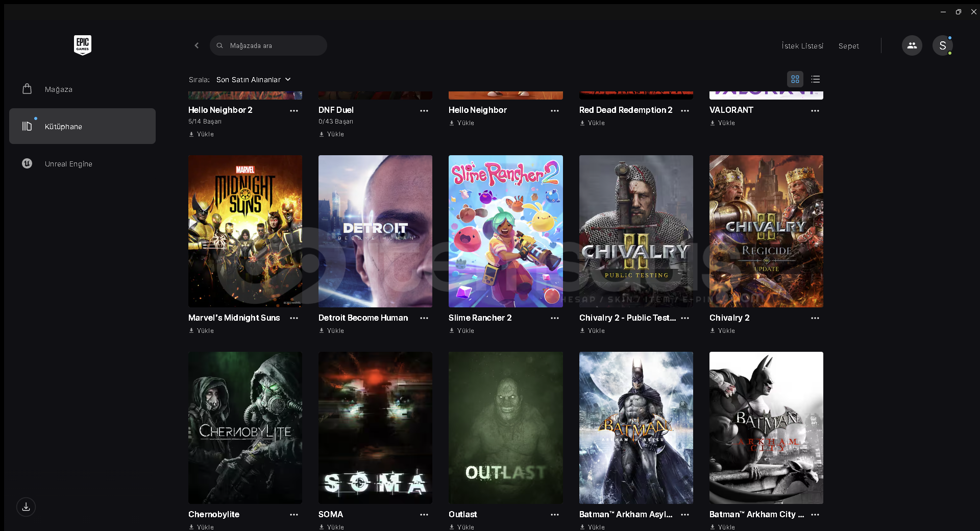Screen dimensions: 980x531
Task: Click the Red Dead Redemption 2 title
Action: pyautogui.click(x=626, y=110)
